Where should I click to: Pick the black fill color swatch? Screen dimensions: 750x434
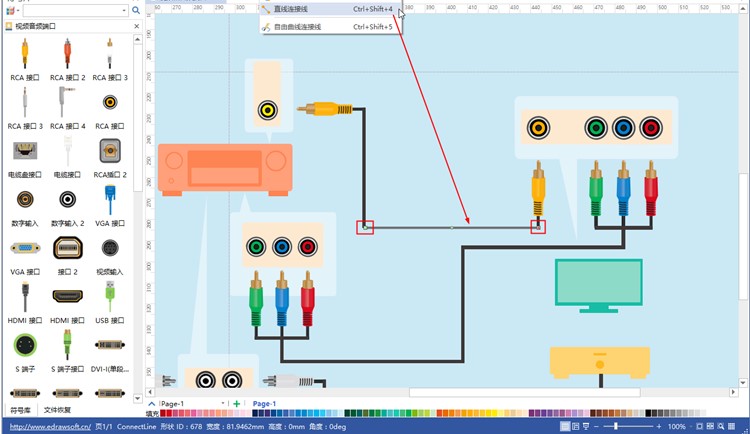(648, 413)
